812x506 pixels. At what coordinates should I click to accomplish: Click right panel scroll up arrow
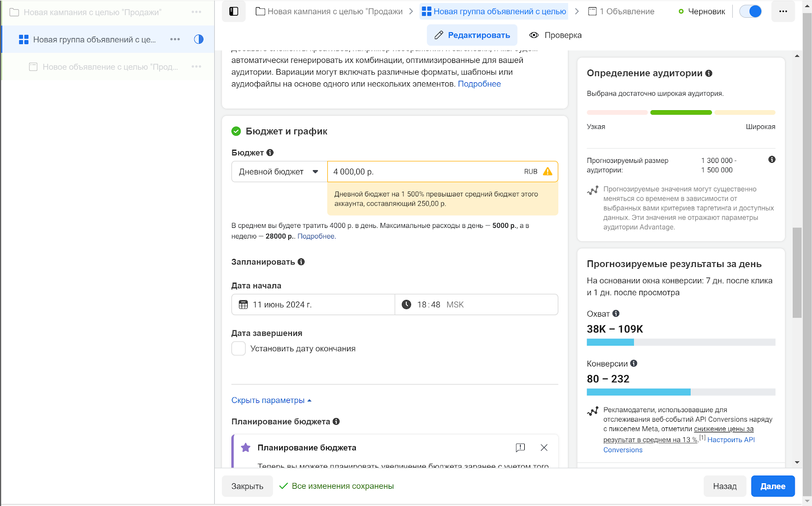[797, 56]
